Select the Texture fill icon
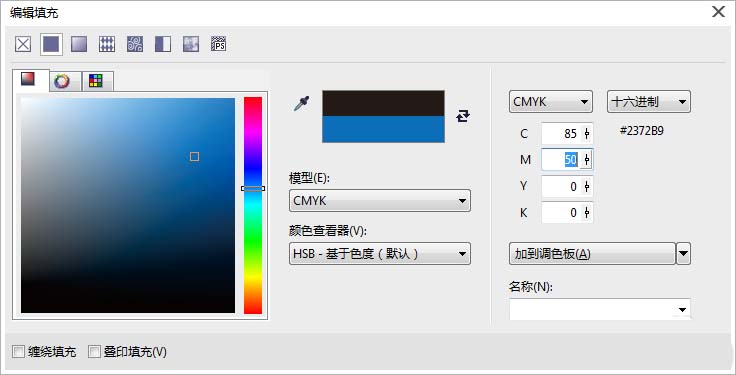This screenshot has height=375, width=736. 191,45
